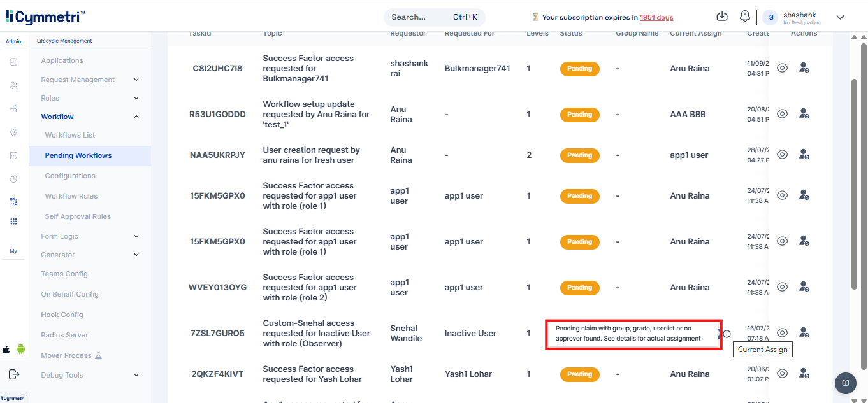Click the Android app download icon

pos(20,350)
